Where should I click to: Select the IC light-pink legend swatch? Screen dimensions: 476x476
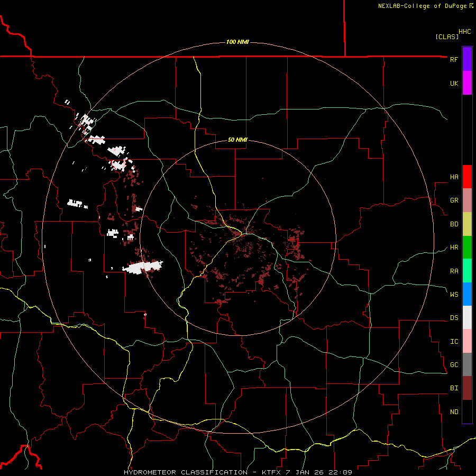pos(467,341)
